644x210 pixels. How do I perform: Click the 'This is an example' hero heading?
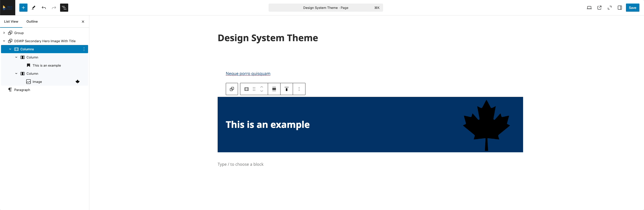[x=268, y=125]
